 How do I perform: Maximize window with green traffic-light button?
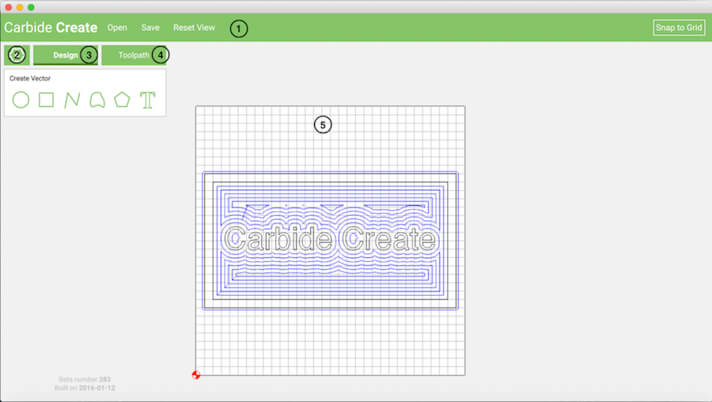[x=31, y=7]
